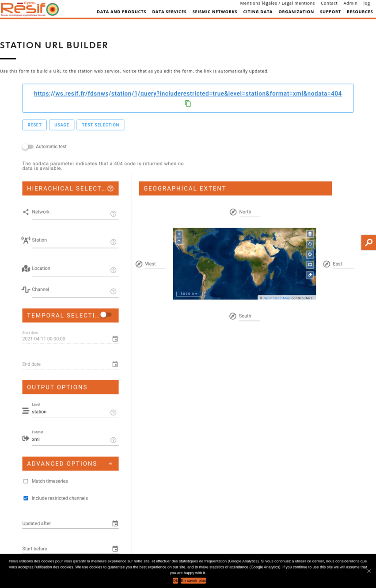Open the Contact link
Screen dimensions: 376x588
click(329, 3)
